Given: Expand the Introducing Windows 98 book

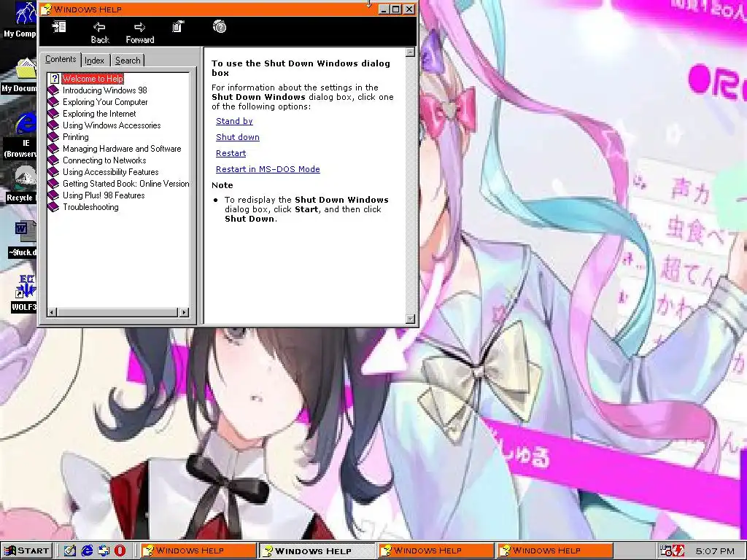Looking at the screenshot, I should [105, 90].
